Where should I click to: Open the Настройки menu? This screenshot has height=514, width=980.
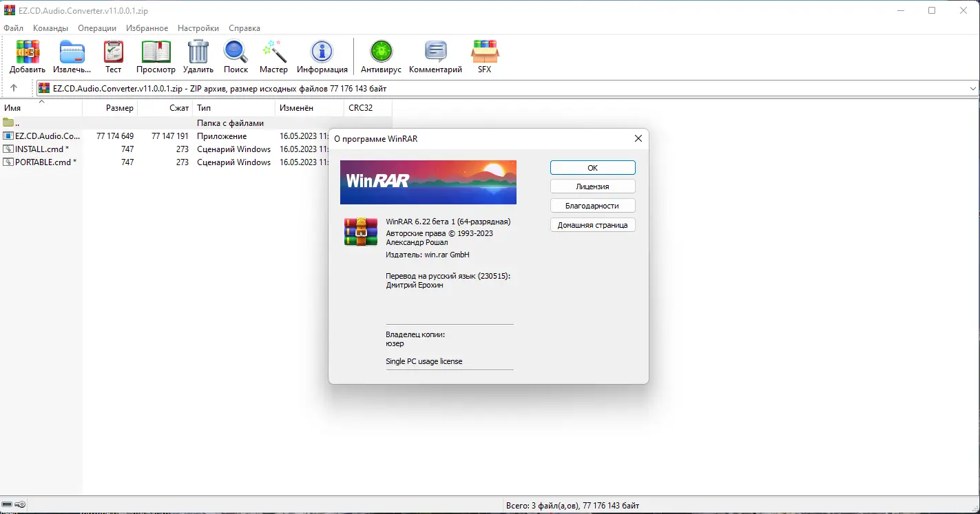(198, 28)
